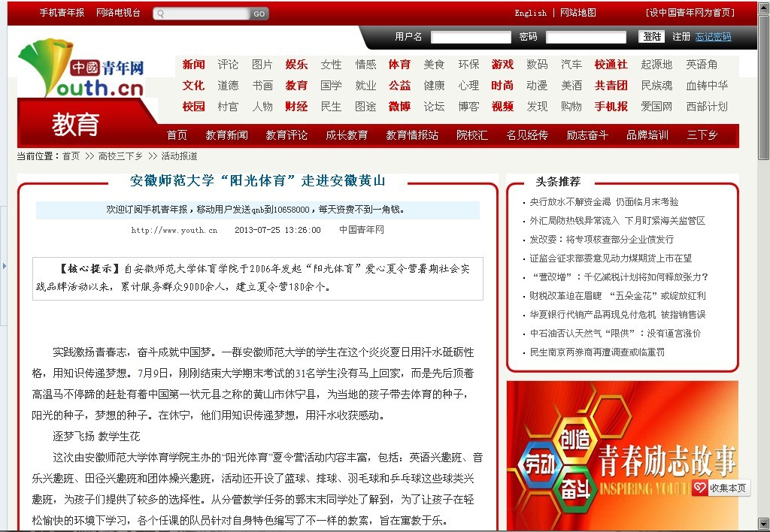Open the 教育新闻 navigation tab
770x532 pixels.
coord(226,135)
